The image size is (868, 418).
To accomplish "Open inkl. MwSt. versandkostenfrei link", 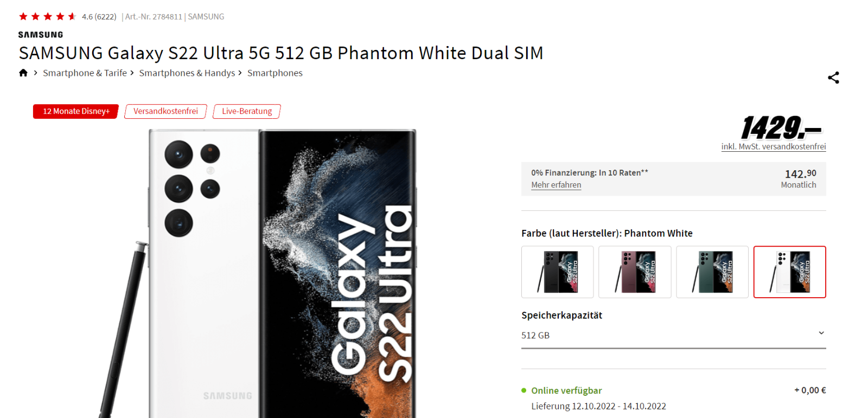I will click(774, 147).
